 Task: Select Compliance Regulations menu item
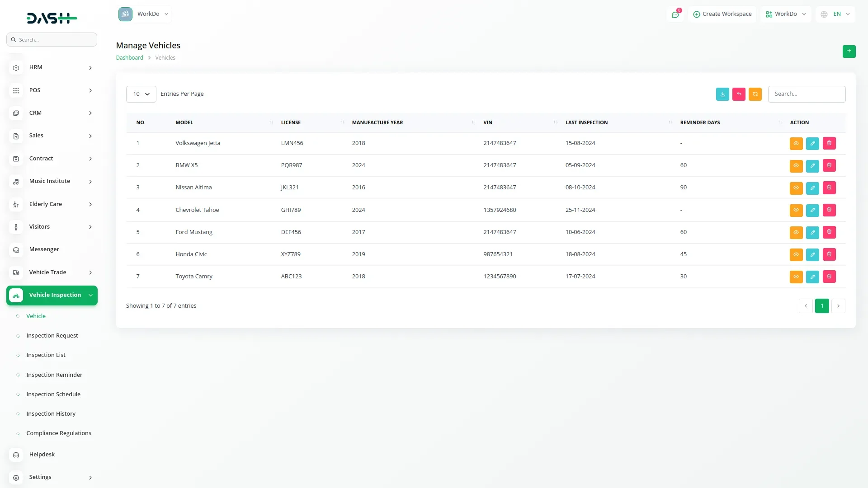coord(59,433)
